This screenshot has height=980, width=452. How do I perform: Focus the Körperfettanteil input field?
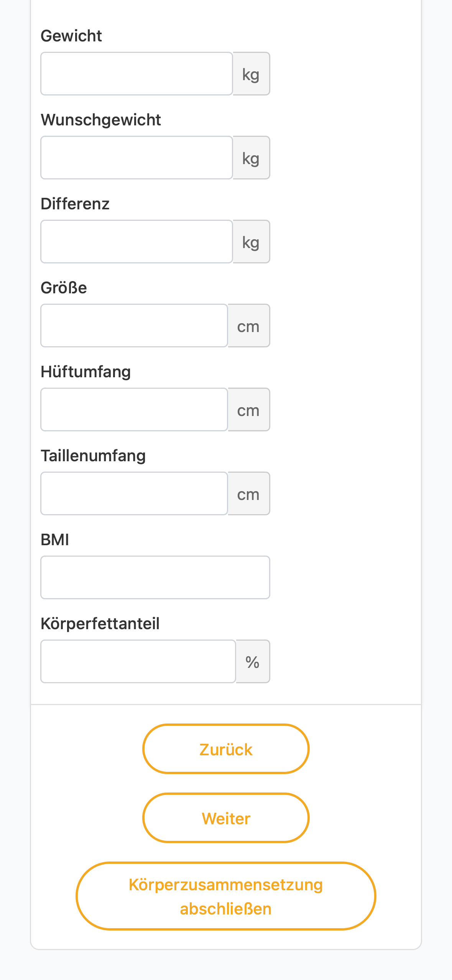pyautogui.click(x=138, y=661)
